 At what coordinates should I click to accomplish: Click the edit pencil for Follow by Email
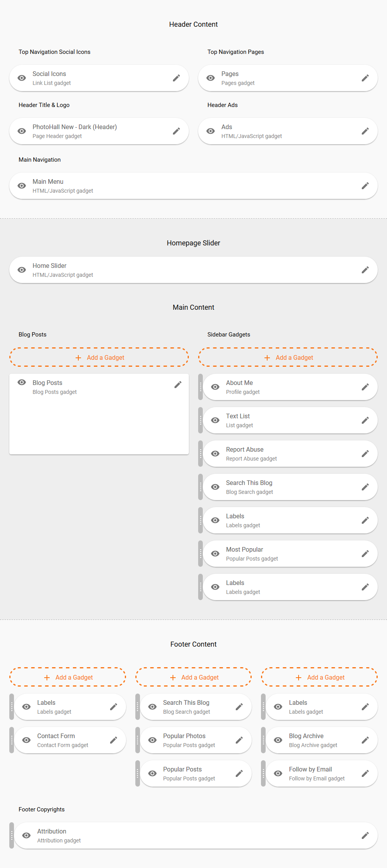point(365,774)
